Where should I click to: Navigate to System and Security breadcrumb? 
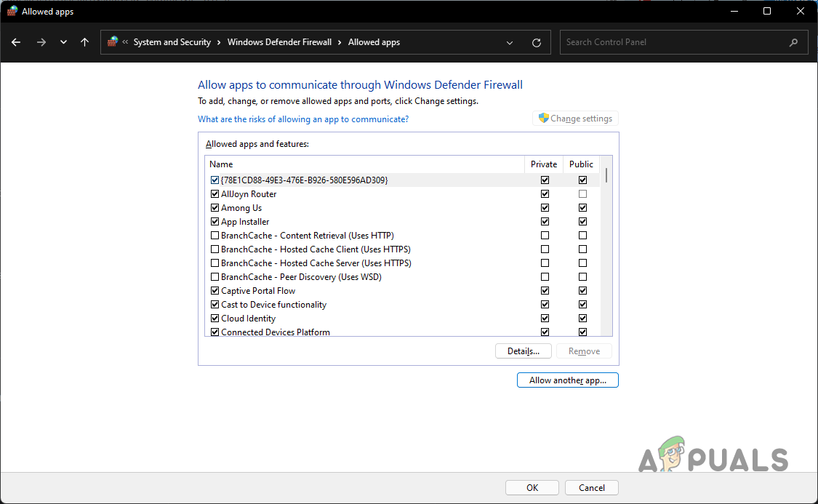tap(172, 42)
